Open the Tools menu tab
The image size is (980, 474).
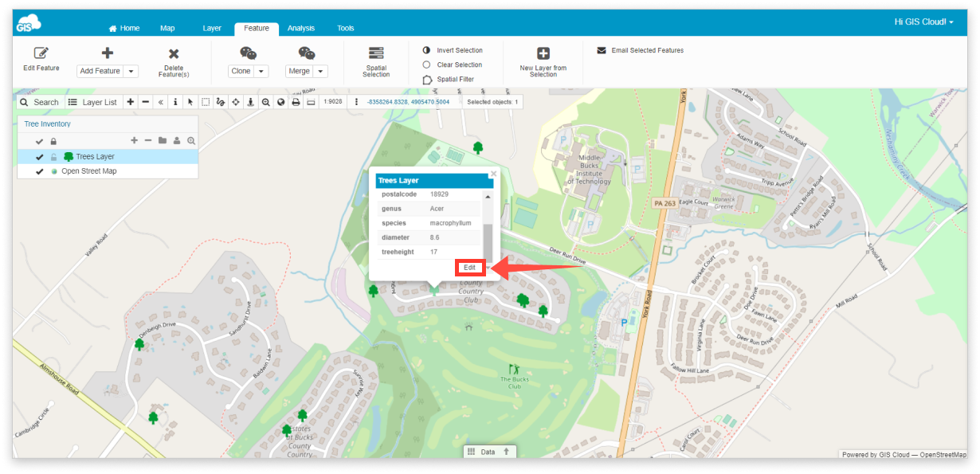[345, 27]
